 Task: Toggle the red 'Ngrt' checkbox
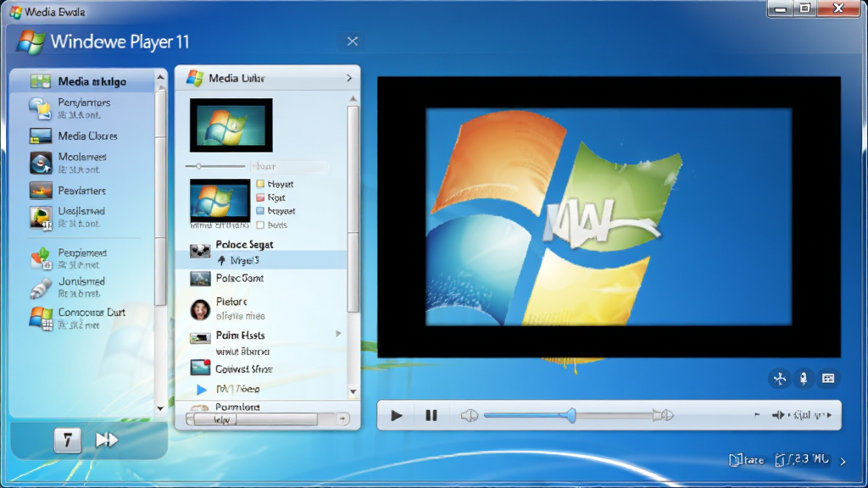(260, 197)
